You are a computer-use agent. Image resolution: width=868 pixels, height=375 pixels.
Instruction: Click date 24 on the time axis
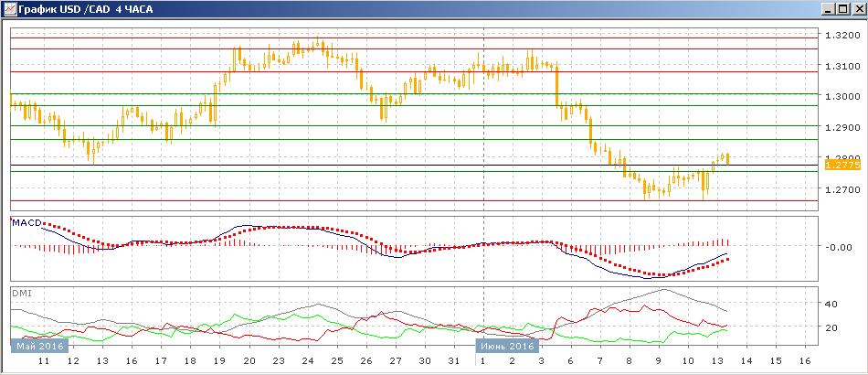click(307, 360)
